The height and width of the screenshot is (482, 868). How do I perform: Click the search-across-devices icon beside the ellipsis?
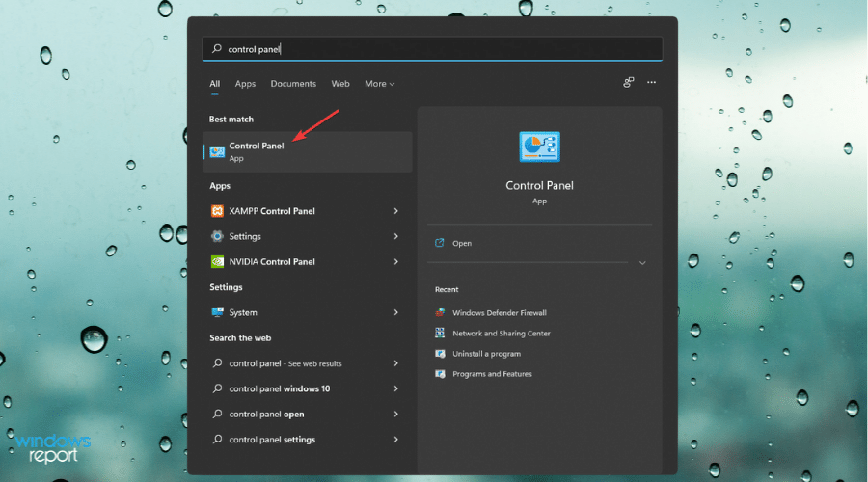click(628, 83)
